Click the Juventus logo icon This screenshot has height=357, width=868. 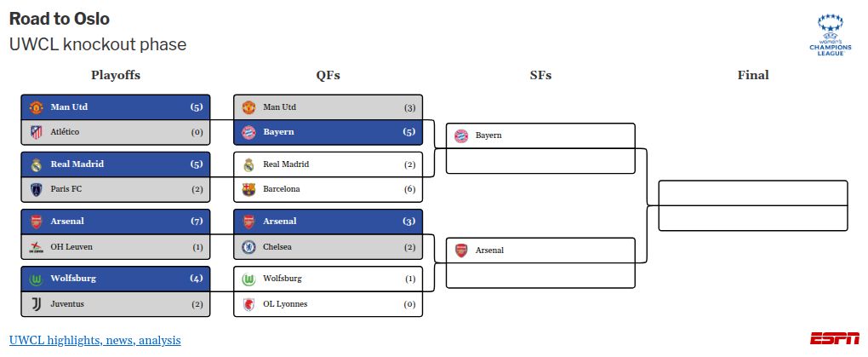point(37,303)
